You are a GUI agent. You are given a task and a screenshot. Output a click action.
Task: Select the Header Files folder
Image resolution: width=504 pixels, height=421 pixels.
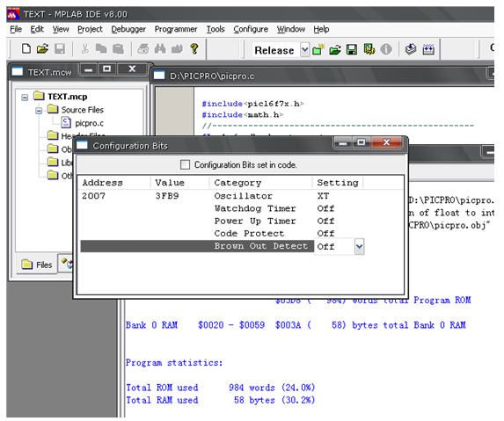tap(83, 136)
